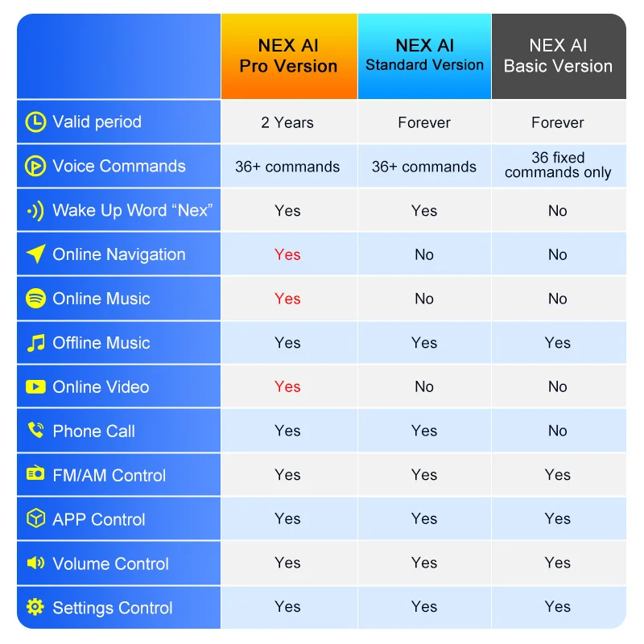The height and width of the screenshot is (644, 644).
Task: Select the NEX AI Standard Version header
Action: tap(424, 56)
